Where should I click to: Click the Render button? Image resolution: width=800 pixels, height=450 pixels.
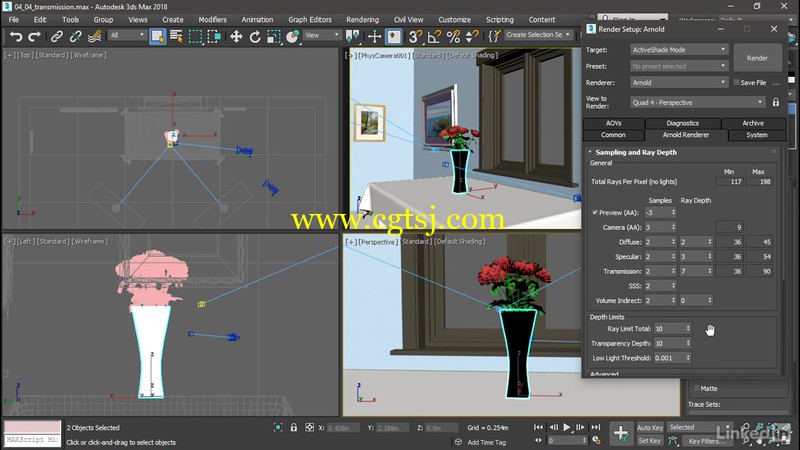coord(757,58)
